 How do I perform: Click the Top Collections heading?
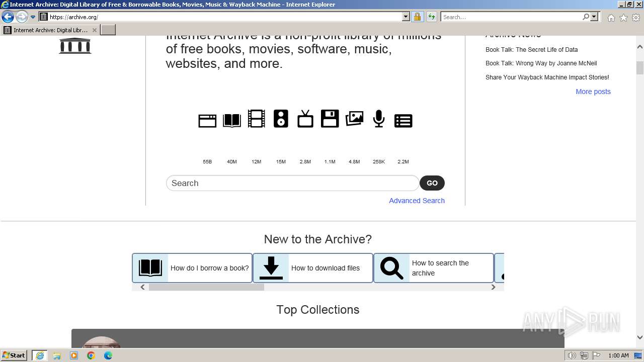(x=318, y=310)
